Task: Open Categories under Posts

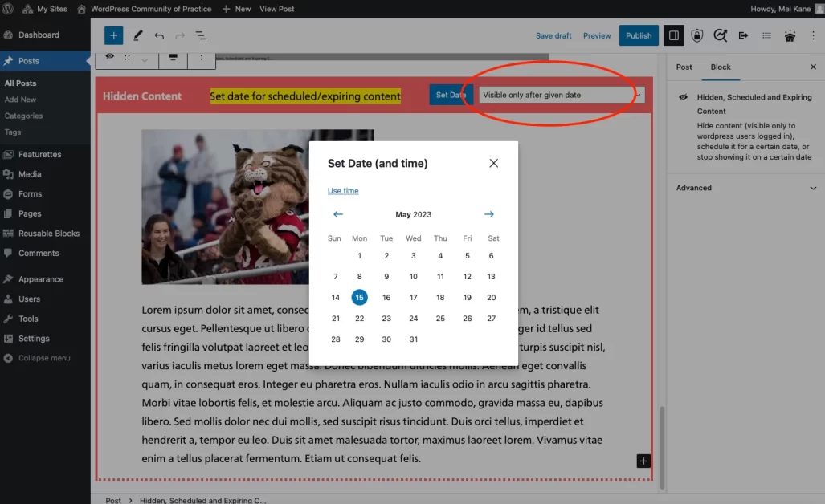Action: (x=23, y=116)
